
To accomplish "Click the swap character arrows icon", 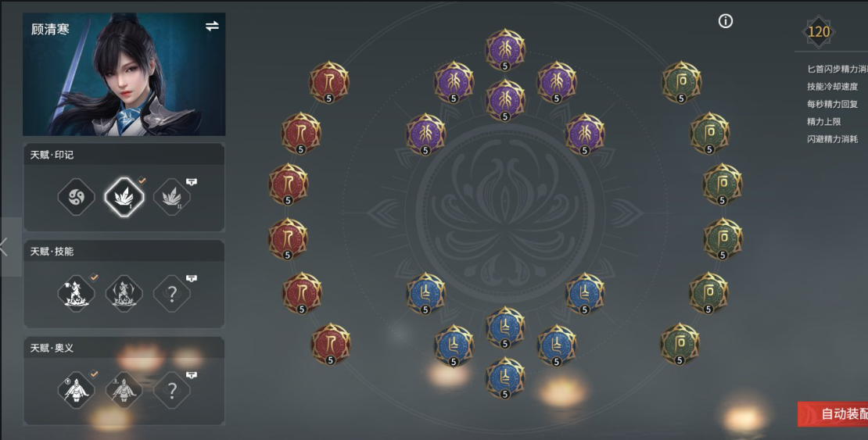I will point(212,26).
